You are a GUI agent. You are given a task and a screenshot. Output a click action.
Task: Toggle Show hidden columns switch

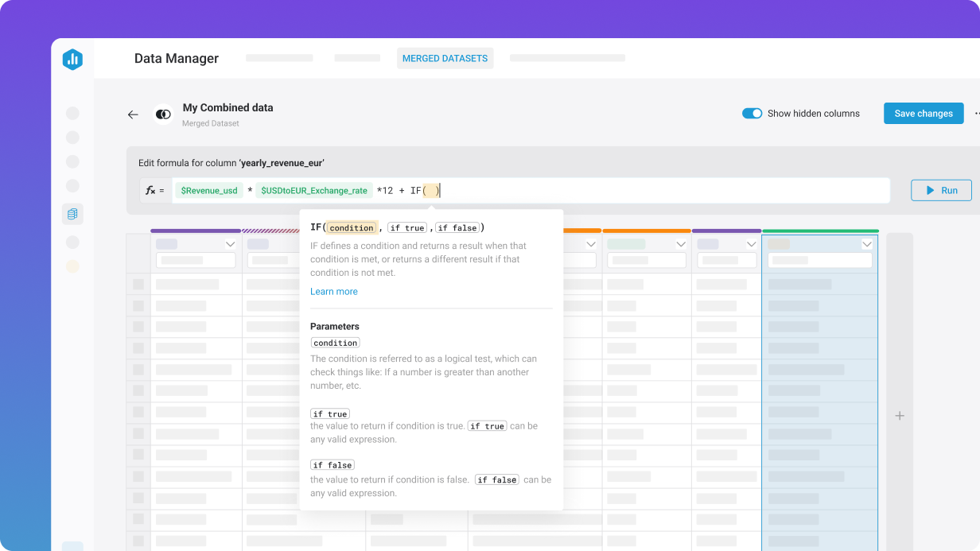click(x=752, y=114)
